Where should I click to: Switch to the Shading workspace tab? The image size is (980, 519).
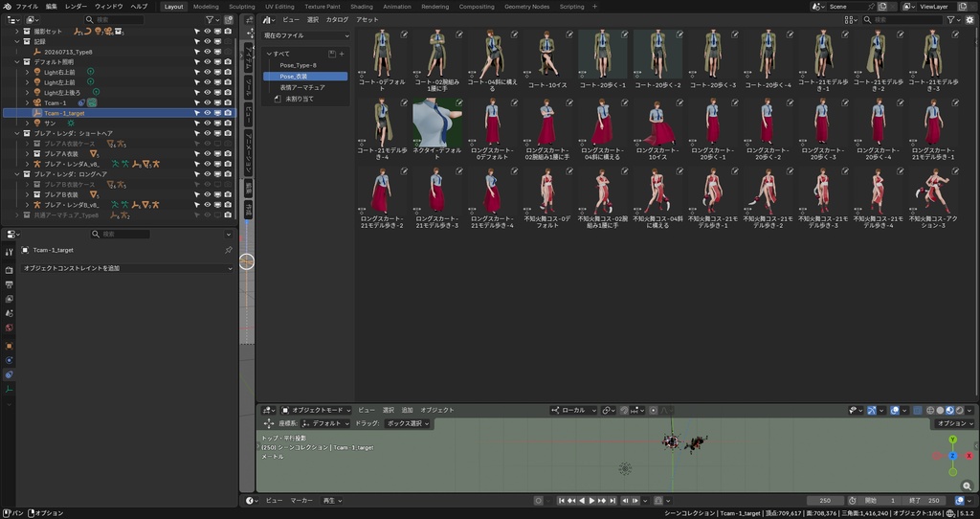361,7
